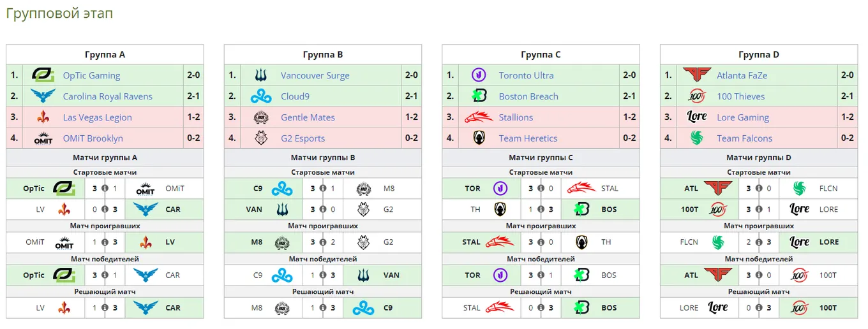Click the Toronto Ultra logo in standings
This screenshot has height=329, width=868.
coord(479,75)
